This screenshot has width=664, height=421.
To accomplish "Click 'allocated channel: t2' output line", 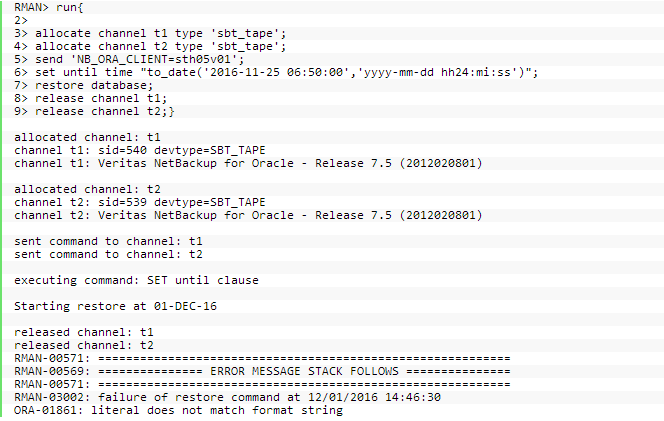I will click(87, 189).
